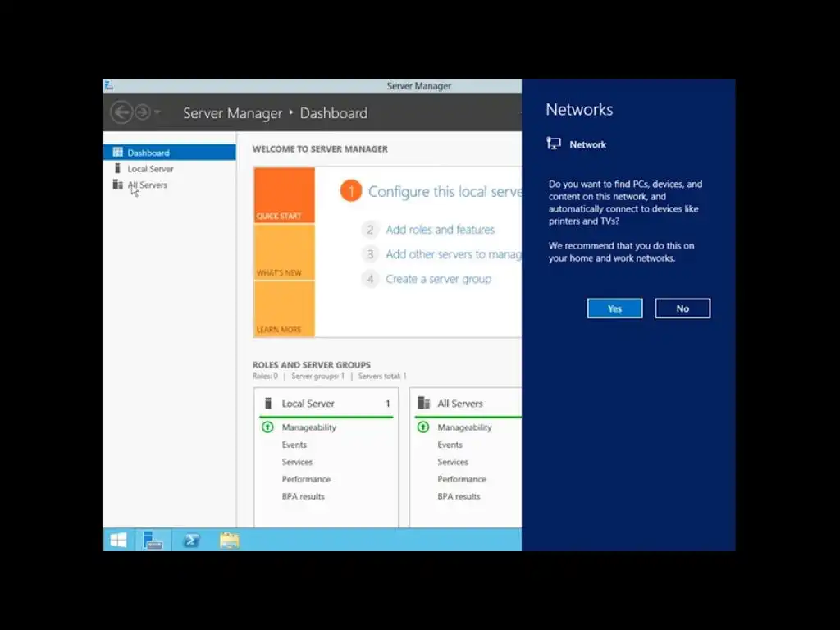
Task: Select the QUICK START tile
Action: pos(284,195)
